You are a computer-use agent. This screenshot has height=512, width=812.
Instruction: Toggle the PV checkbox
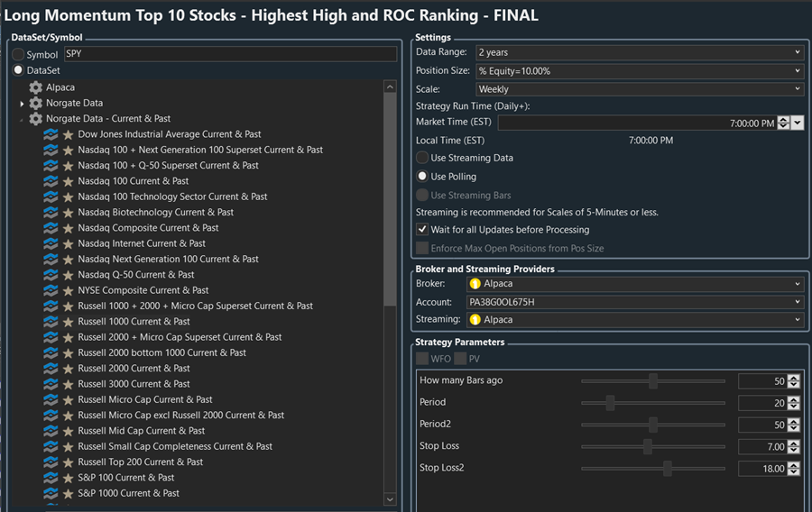click(x=460, y=359)
